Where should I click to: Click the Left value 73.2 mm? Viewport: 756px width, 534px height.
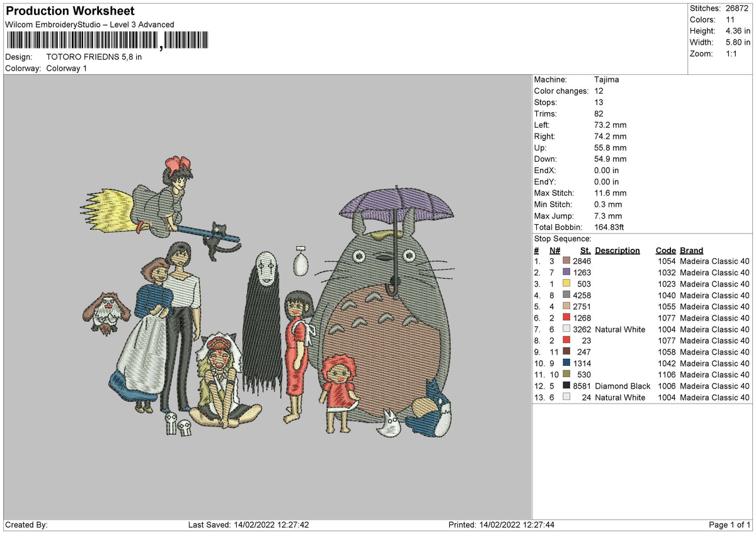pyautogui.click(x=610, y=125)
